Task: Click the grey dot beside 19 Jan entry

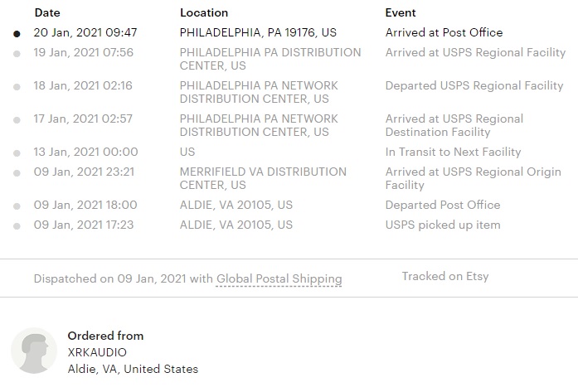Action: [x=17, y=54]
